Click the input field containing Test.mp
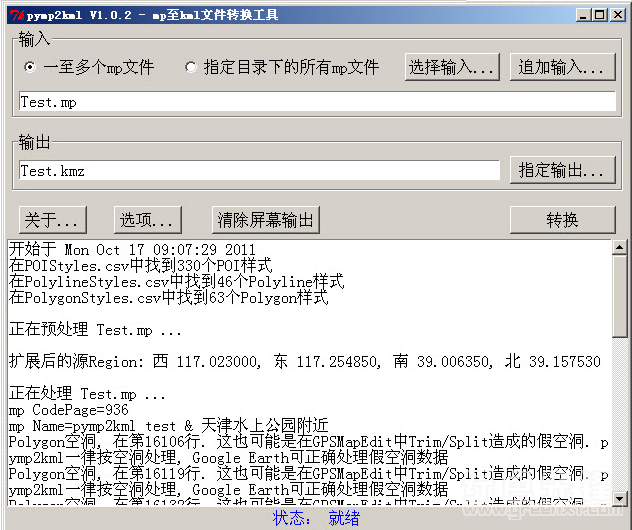The height and width of the screenshot is (530, 632). click(x=317, y=102)
